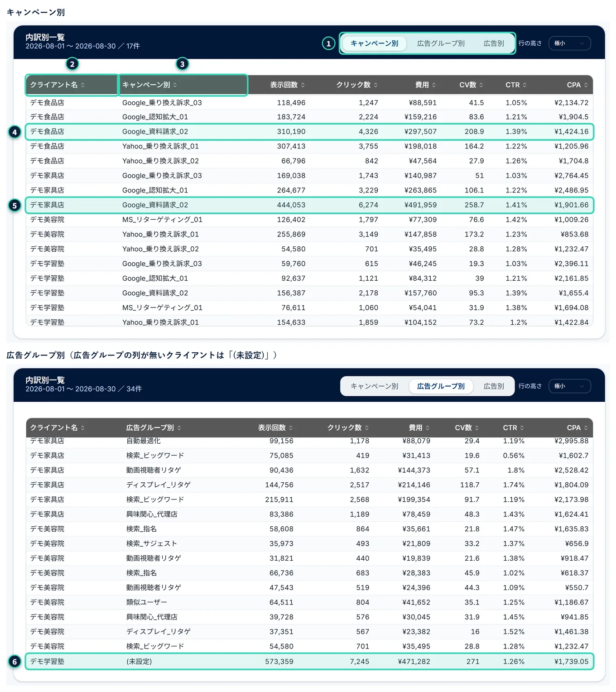The image size is (616, 692).
Task: Sort icon beside CTR in bottom table
Action: (x=522, y=428)
